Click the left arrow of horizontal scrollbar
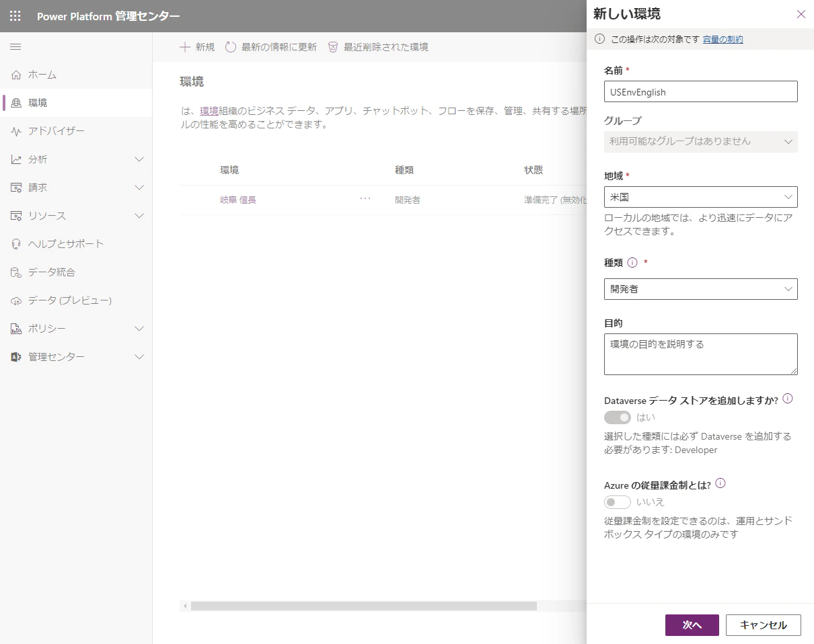Screen dimensions: 814x644 [185, 606]
